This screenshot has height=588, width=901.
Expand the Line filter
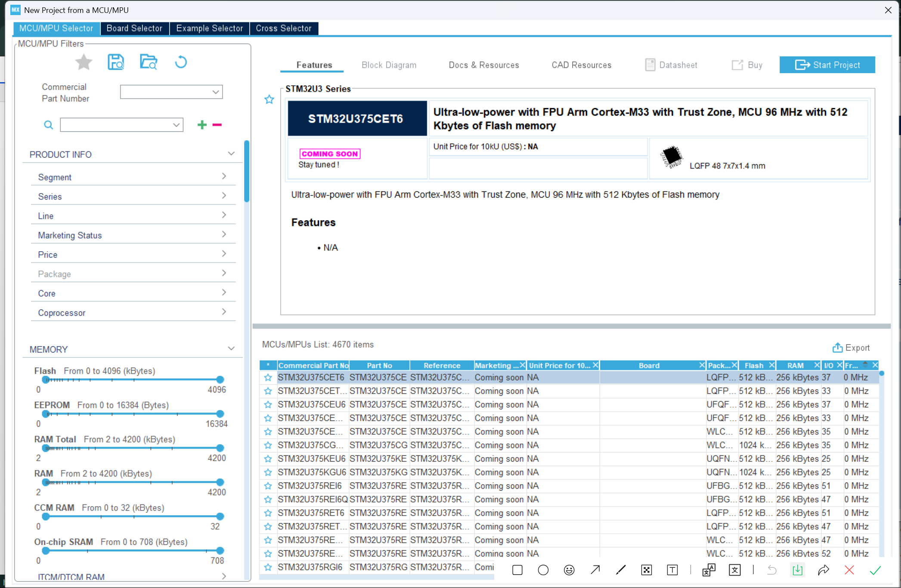click(224, 215)
